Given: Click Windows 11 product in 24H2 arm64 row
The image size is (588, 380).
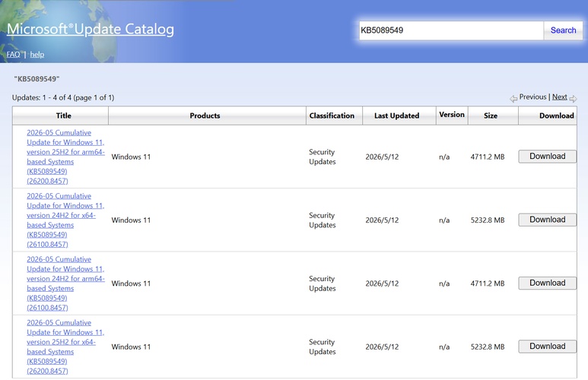Looking at the screenshot, I should pos(131,283).
